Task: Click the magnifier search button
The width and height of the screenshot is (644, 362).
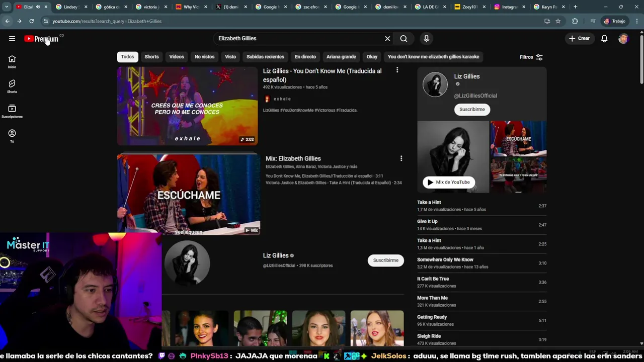Action: 404,39
